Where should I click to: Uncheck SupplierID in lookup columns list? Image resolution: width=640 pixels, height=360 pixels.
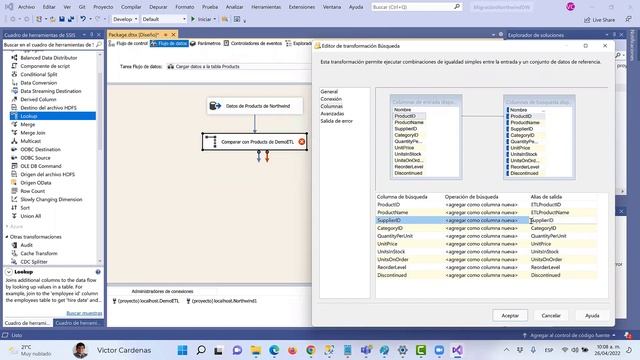pyautogui.click(x=508, y=129)
